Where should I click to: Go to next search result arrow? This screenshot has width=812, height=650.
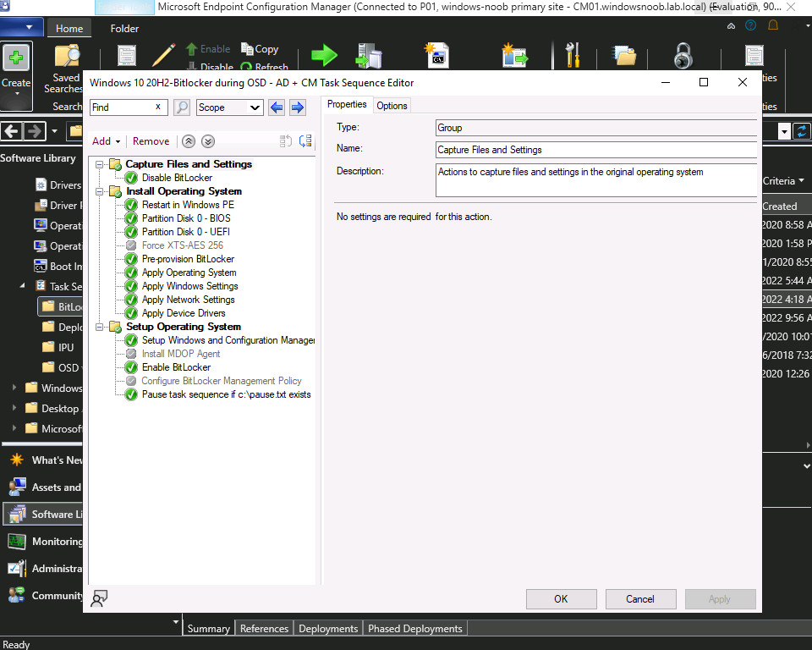[x=297, y=107]
